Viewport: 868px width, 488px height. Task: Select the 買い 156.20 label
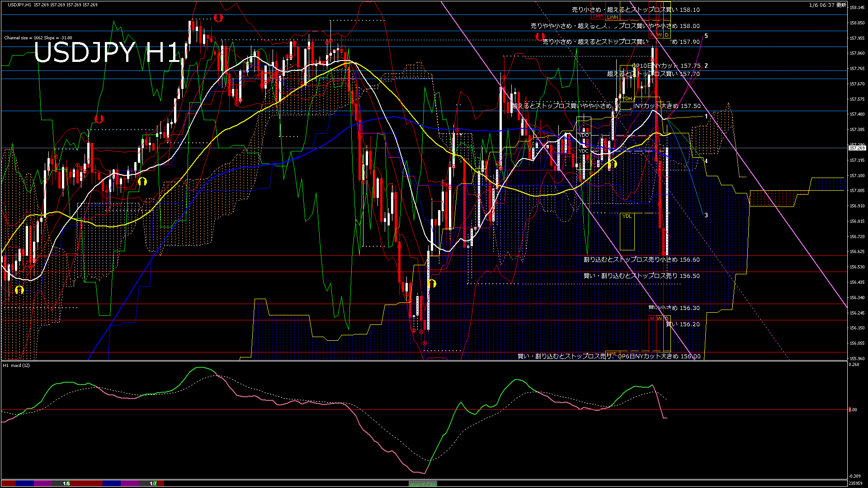tap(683, 324)
